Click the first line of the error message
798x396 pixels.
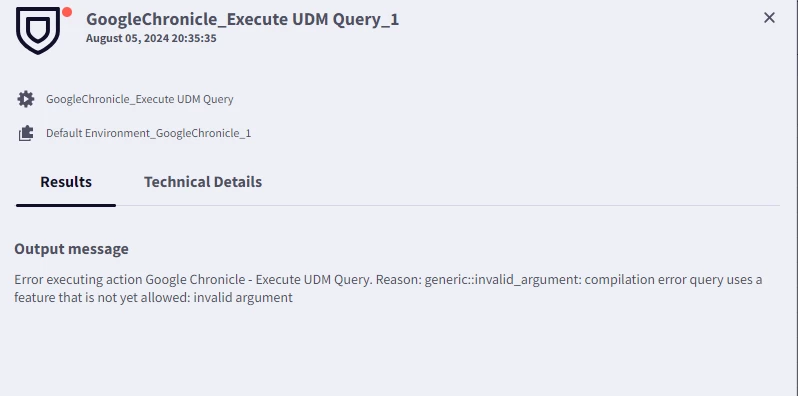388,280
